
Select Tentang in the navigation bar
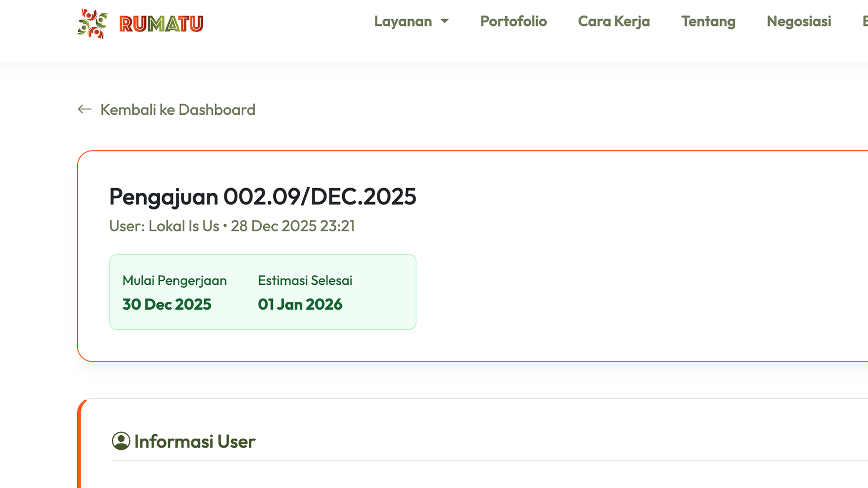[x=708, y=21]
